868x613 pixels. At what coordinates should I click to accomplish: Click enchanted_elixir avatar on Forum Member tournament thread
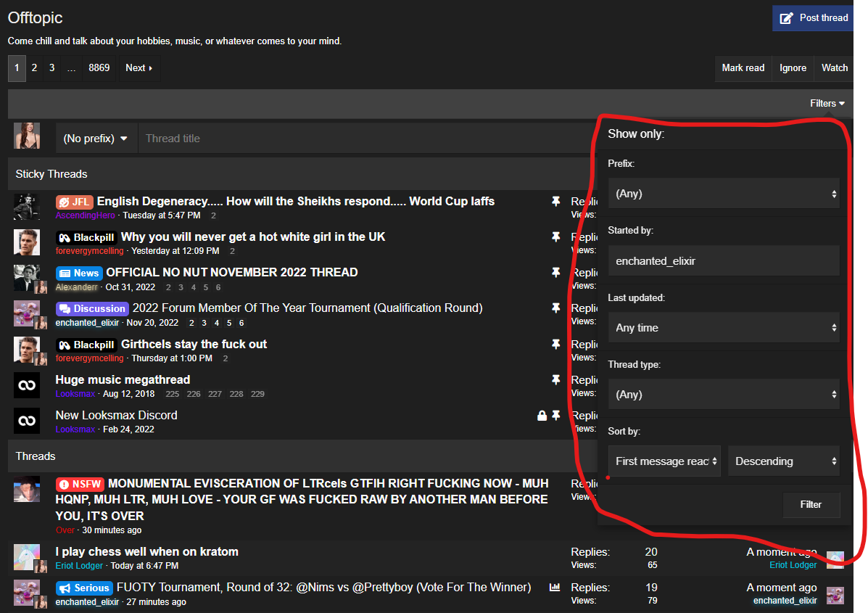click(x=27, y=314)
